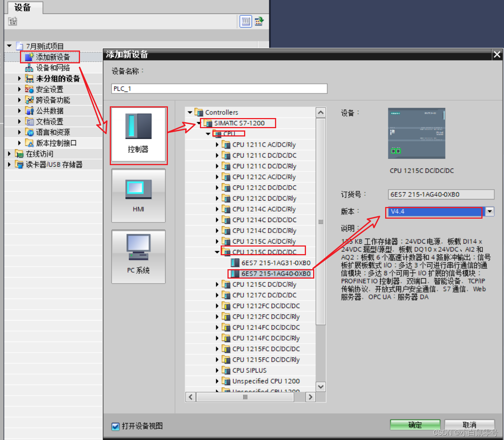Click the 6ES7 215-1AG40-0XB0 module icon
Viewport: 504px width, 440px height.
235,273
